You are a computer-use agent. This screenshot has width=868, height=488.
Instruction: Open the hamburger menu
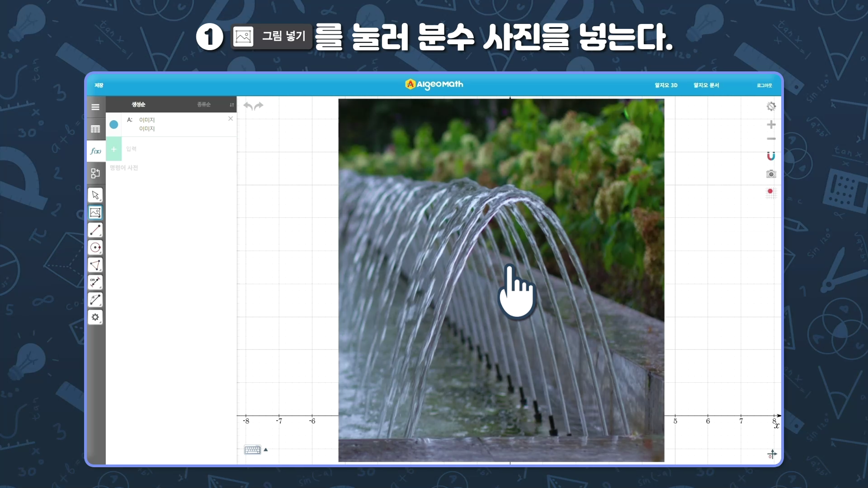pyautogui.click(x=95, y=107)
